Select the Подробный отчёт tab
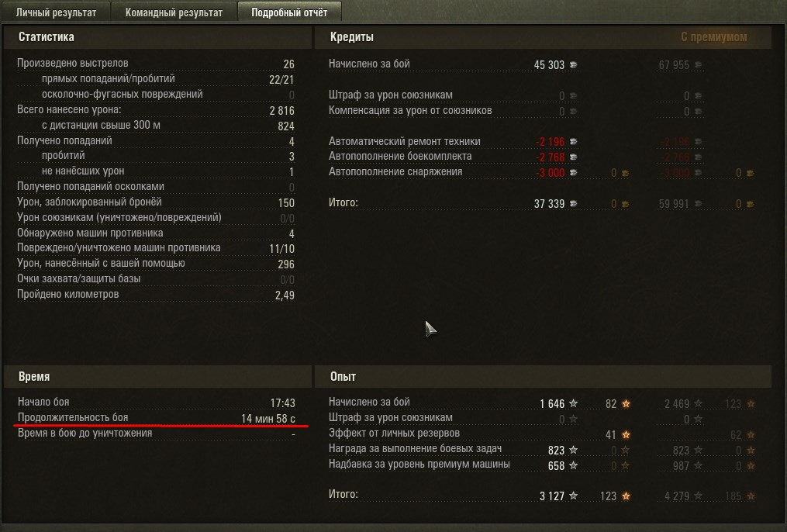Viewport: 787px width, 532px height. coord(289,12)
